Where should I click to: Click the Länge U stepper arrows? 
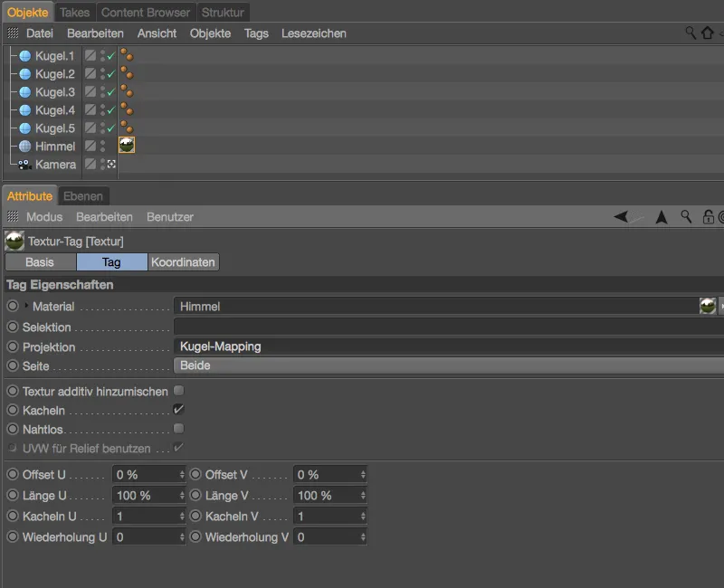(x=182, y=495)
